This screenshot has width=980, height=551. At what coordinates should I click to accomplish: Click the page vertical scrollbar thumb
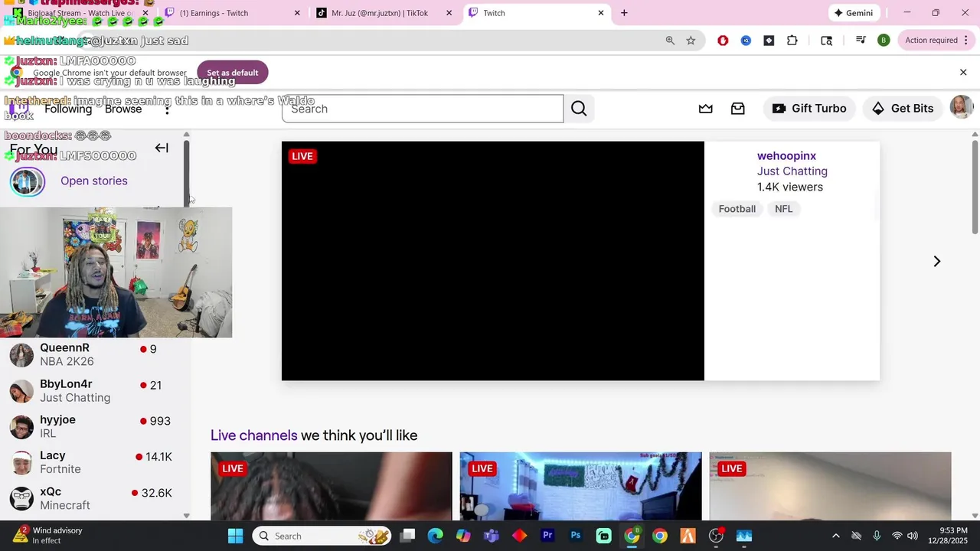pyautogui.click(x=975, y=187)
